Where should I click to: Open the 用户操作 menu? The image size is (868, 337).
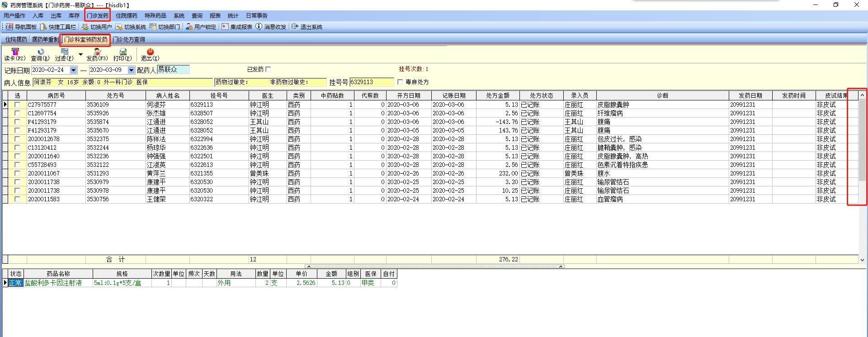[x=14, y=16]
